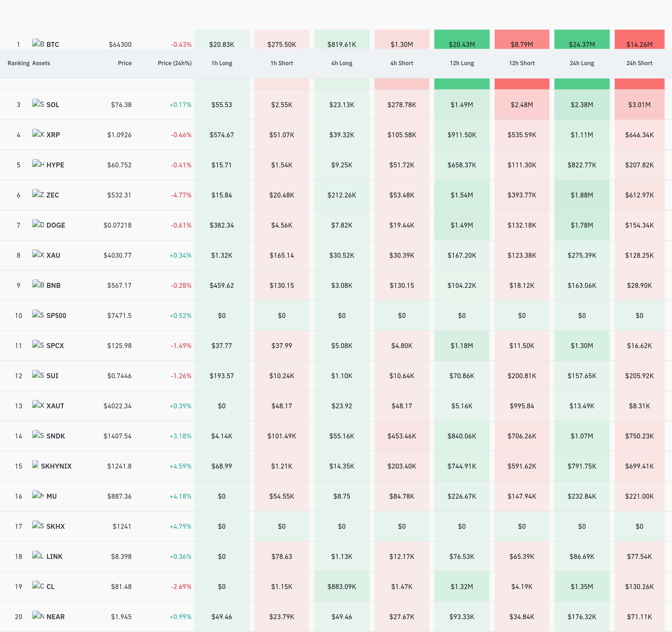Open the BNB asset name link
Screen dimensions: 672x632
53,285
